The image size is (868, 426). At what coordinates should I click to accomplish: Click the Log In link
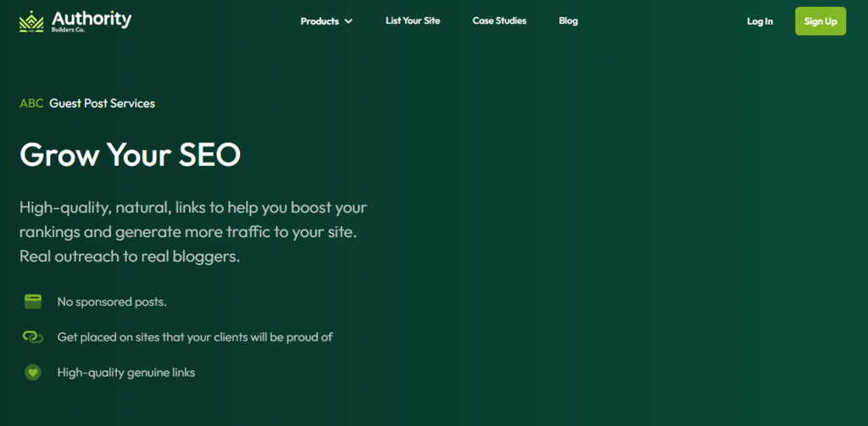coord(759,21)
